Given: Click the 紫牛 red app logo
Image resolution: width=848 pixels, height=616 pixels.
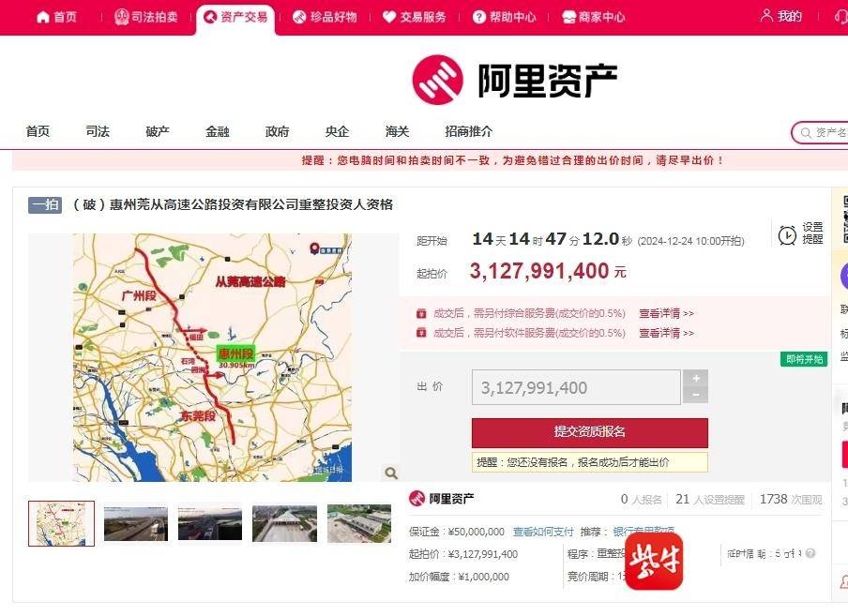Looking at the screenshot, I should 654,561.
